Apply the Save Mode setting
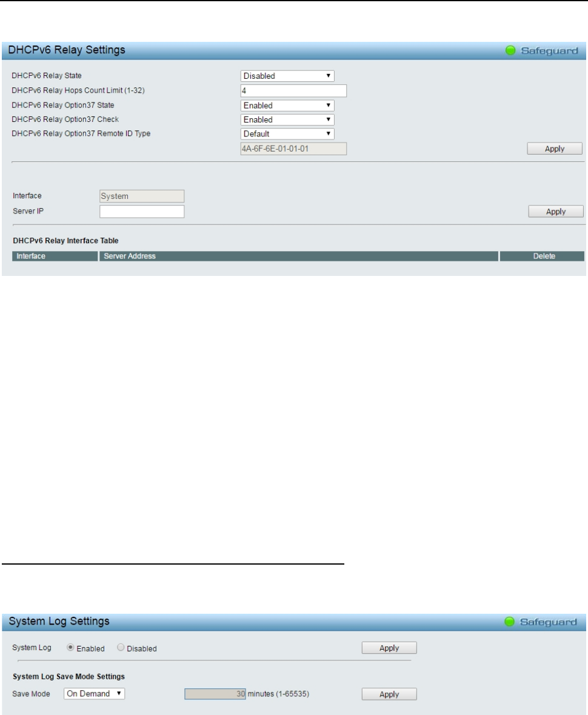The width and height of the screenshot is (588, 715). 389,694
